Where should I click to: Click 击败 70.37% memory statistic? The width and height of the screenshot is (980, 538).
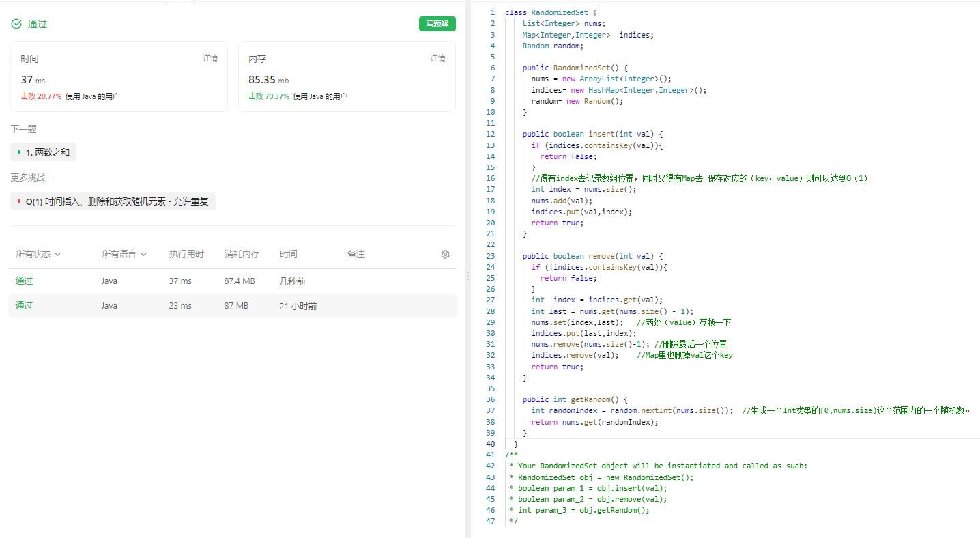(x=269, y=97)
